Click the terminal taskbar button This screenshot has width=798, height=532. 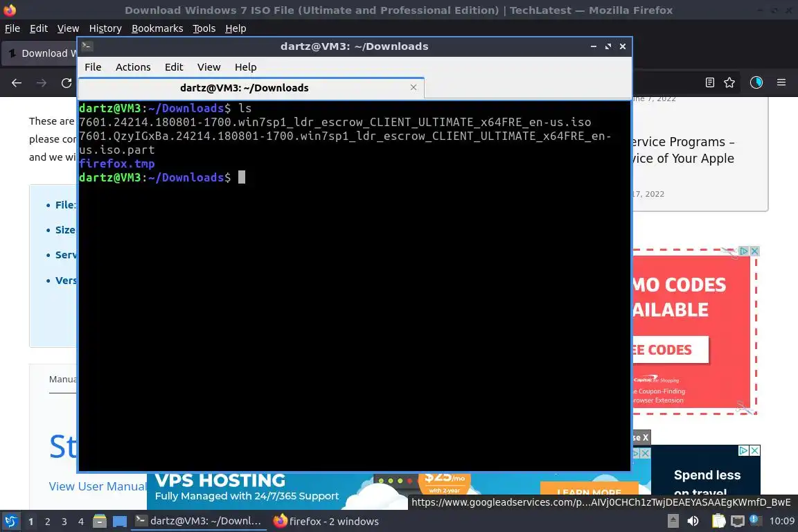[199, 521]
